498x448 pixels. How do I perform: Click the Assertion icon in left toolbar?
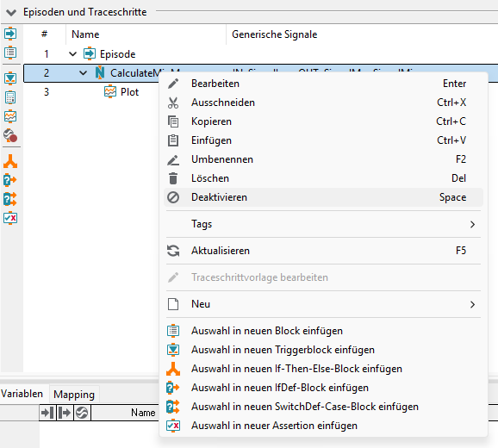coord(10,218)
